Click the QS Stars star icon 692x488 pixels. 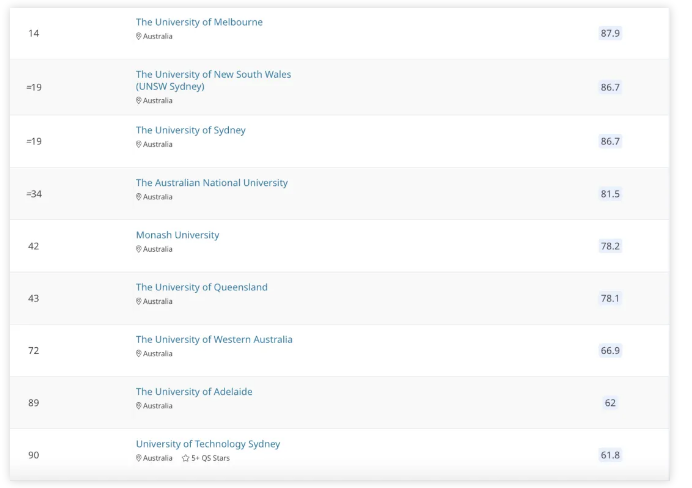pyautogui.click(x=185, y=458)
